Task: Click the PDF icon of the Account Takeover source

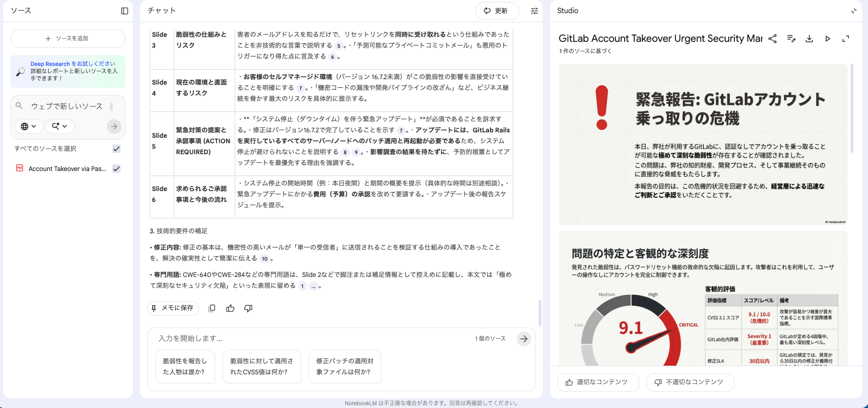Action: (20, 168)
